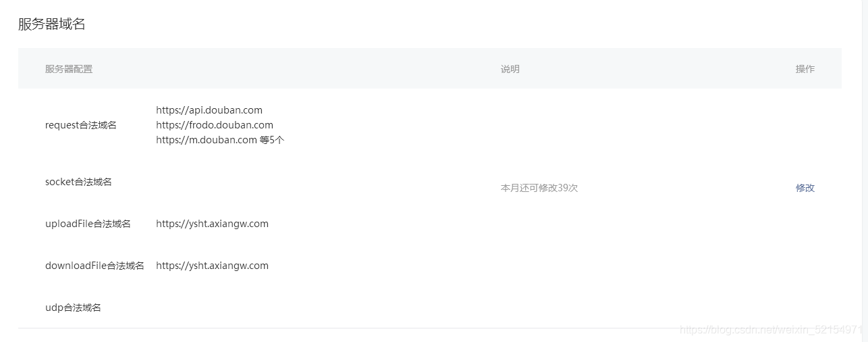This screenshot has width=868, height=342.
Task: Click the https://frodo.douban.com domain
Action: point(215,125)
